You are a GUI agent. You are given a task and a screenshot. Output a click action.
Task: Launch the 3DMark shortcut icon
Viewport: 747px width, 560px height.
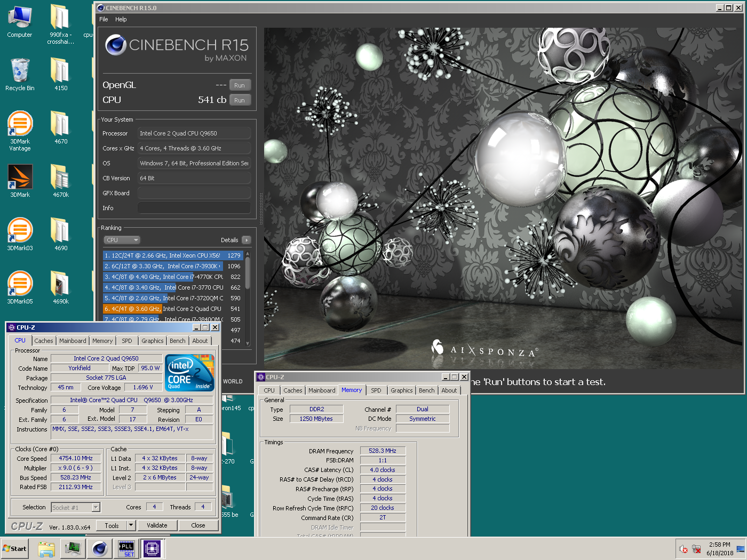20,181
